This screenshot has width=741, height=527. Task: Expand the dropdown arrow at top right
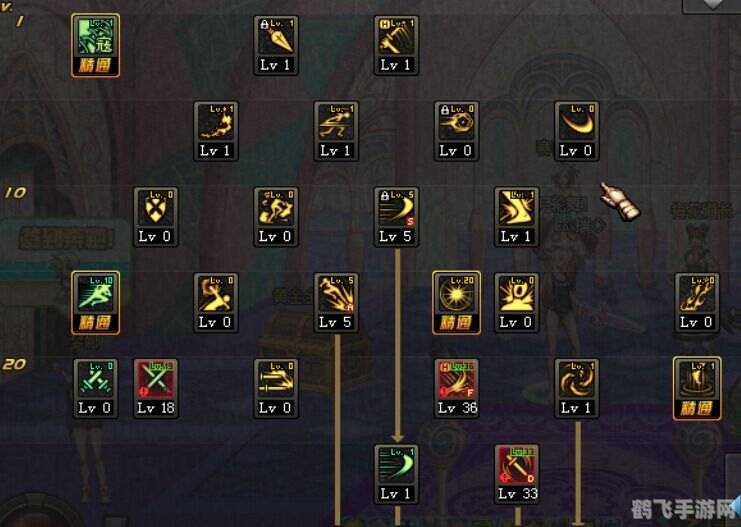(713, 5)
